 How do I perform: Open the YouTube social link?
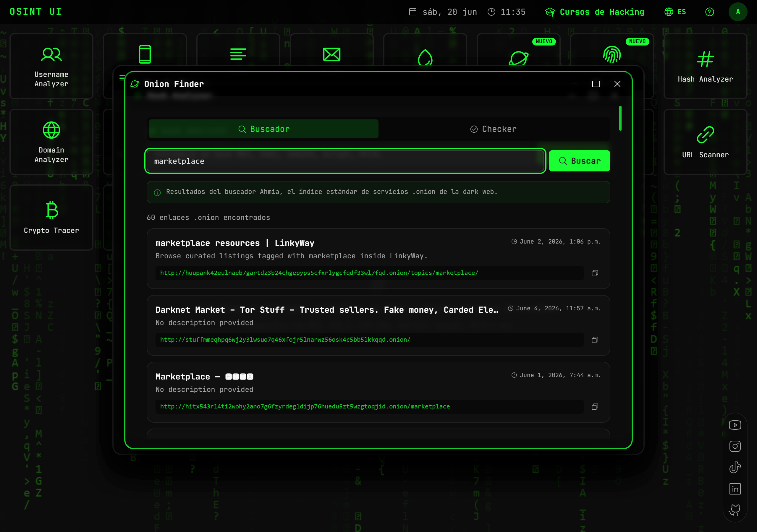(x=735, y=425)
